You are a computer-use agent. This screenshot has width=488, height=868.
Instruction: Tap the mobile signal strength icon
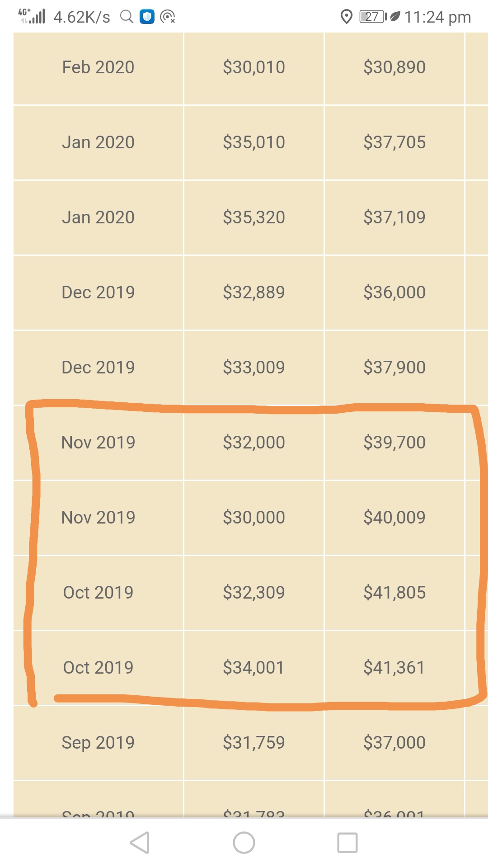point(33,16)
